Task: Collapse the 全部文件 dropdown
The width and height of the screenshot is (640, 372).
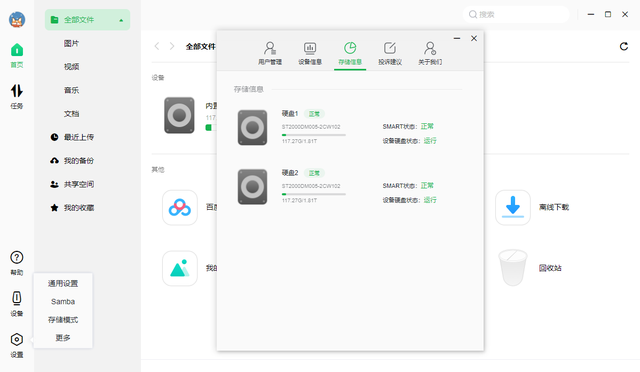Action: pyautogui.click(x=121, y=20)
